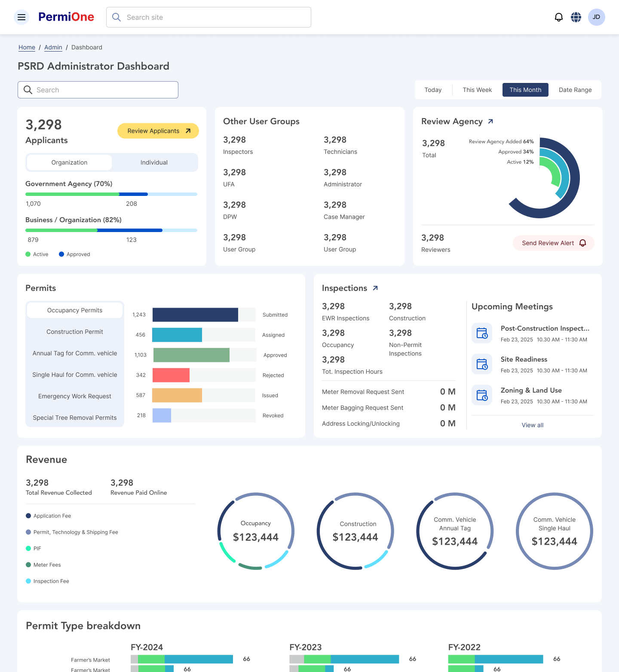This screenshot has width=619, height=672.
Task: Click the notifications bell icon
Action: (x=558, y=17)
